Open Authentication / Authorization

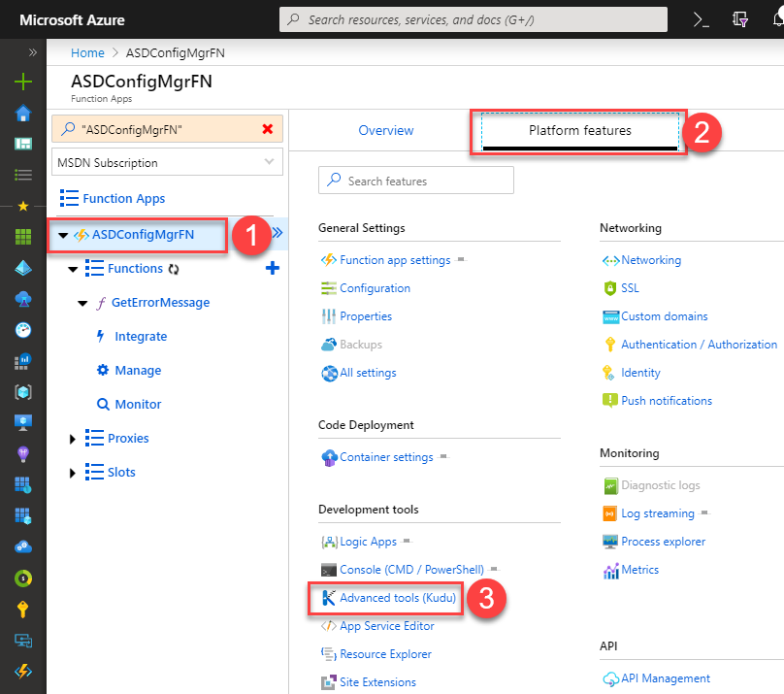[699, 345]
